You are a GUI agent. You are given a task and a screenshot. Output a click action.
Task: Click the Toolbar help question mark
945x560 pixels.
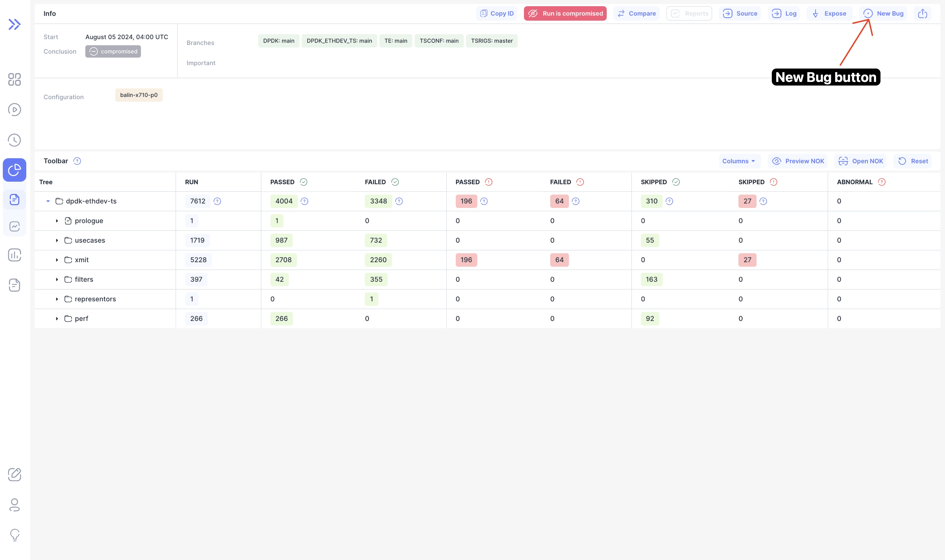click(x=77, y=161)
